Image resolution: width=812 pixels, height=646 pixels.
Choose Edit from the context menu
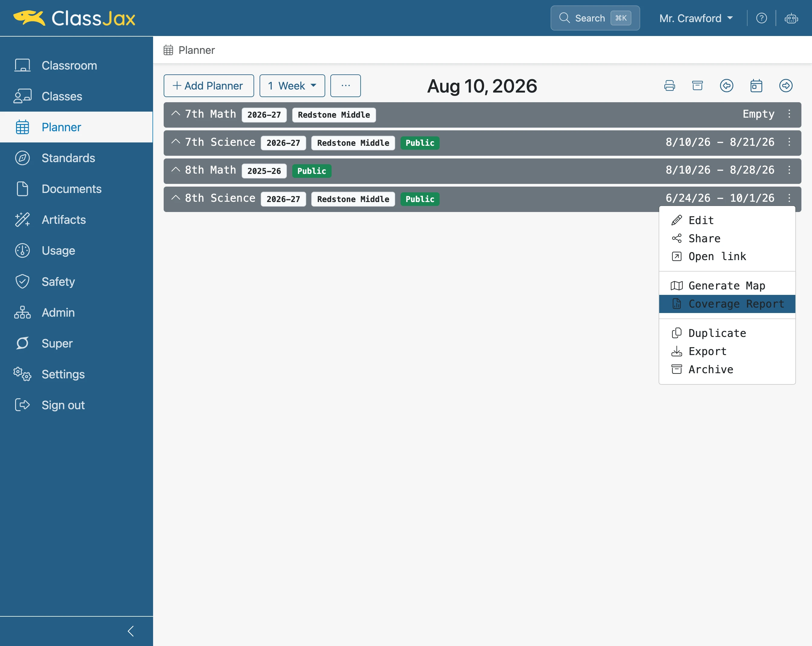[x=727, y=220]
